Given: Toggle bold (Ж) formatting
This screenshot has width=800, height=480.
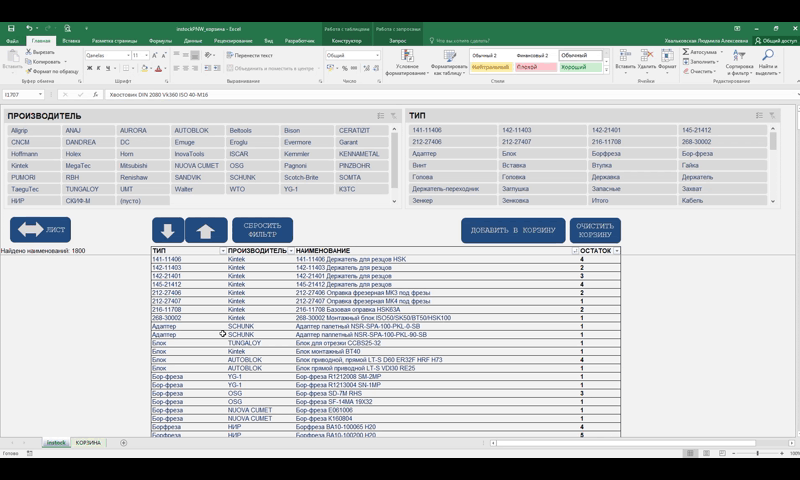Looking at the screenshot, I should click(x=89, y=68).
